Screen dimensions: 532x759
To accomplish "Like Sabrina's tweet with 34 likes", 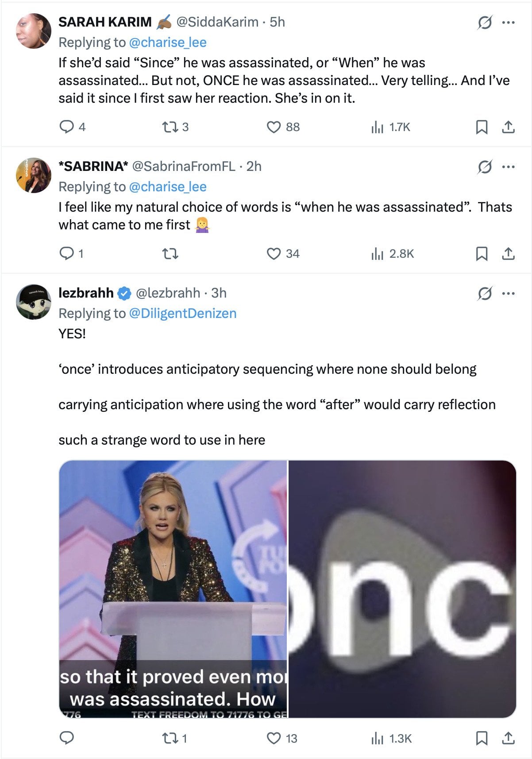I will (274, 254).
